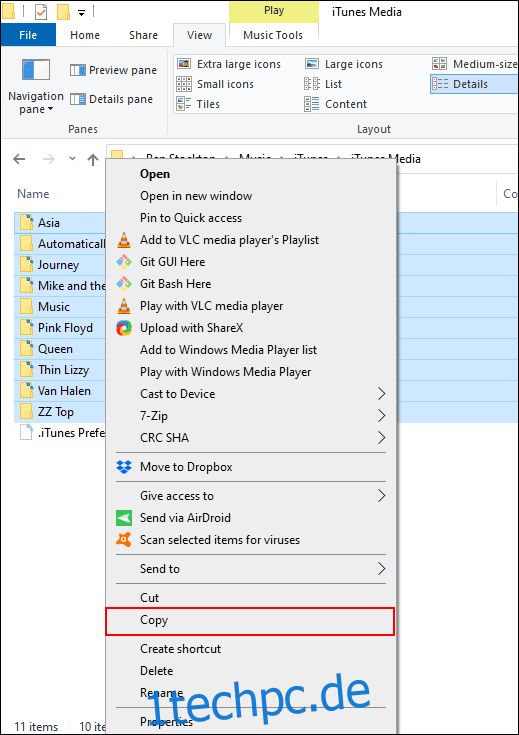This screenshot has width=519, height=735.
Task: Click the Properties quick access toolbar icon
Action: (x=41, y=12)
